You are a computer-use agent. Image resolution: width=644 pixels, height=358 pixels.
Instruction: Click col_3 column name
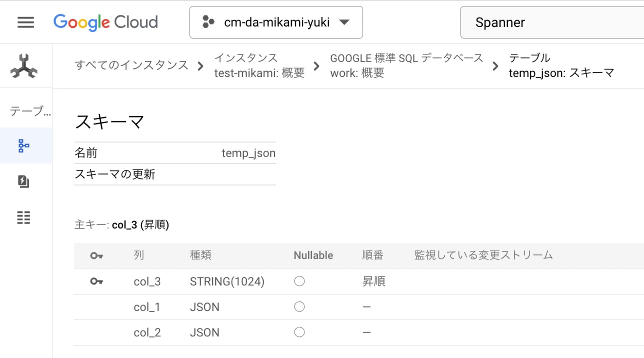147,282
